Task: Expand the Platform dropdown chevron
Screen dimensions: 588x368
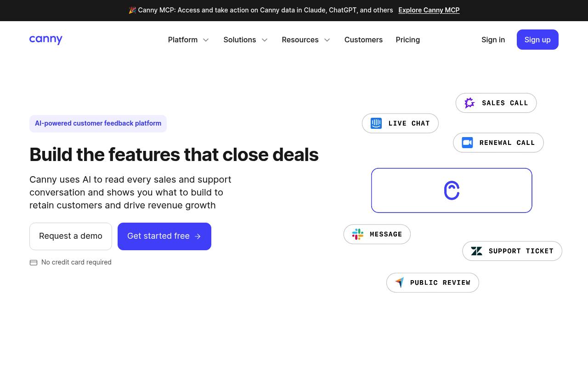Action: point(206,40)
